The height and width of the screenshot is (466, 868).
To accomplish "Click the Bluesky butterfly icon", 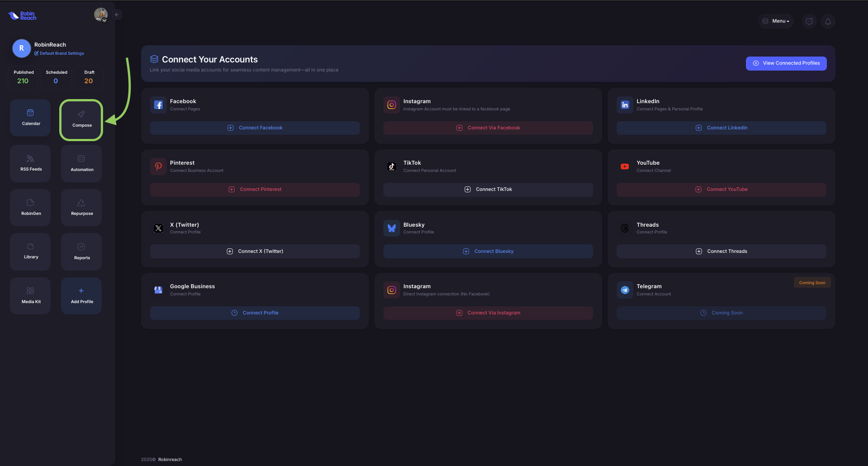I will click(x=392, y=228).
